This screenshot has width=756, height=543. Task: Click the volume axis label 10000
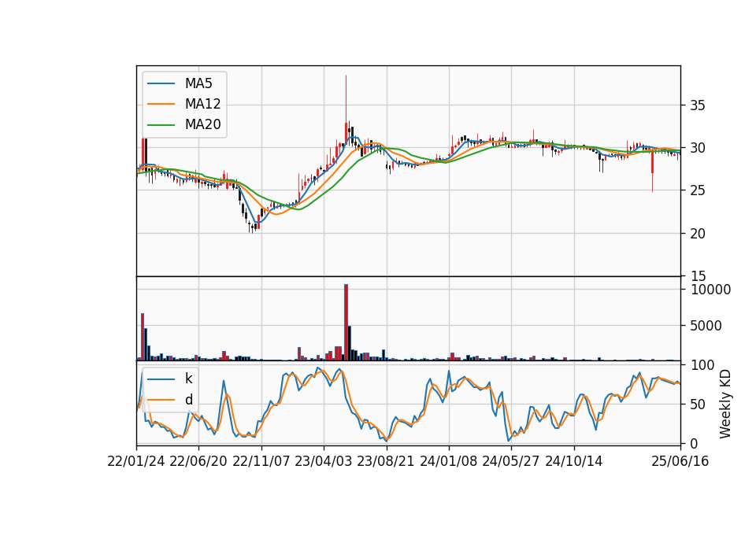[x=710, y=290]
